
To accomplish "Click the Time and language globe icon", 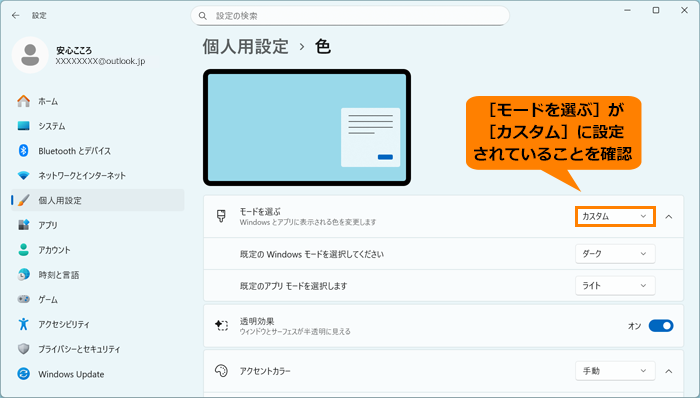I will tap(23, 274).
